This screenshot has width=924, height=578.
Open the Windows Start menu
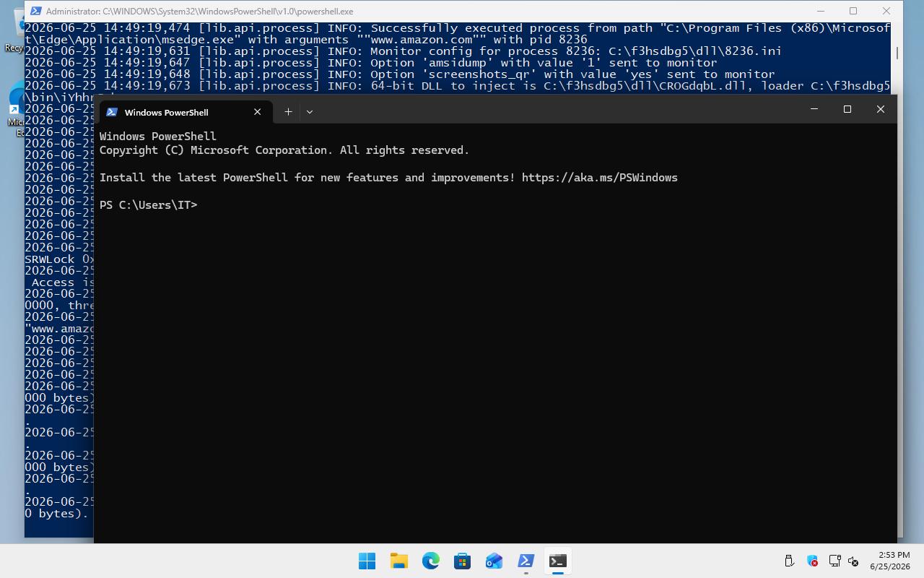pyautogui.click(x=367, y=561)
